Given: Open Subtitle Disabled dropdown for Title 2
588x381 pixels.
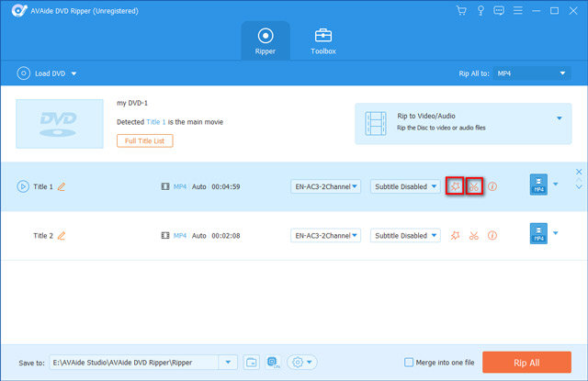Looking at the screenshot, I should [x=405, y=236].
